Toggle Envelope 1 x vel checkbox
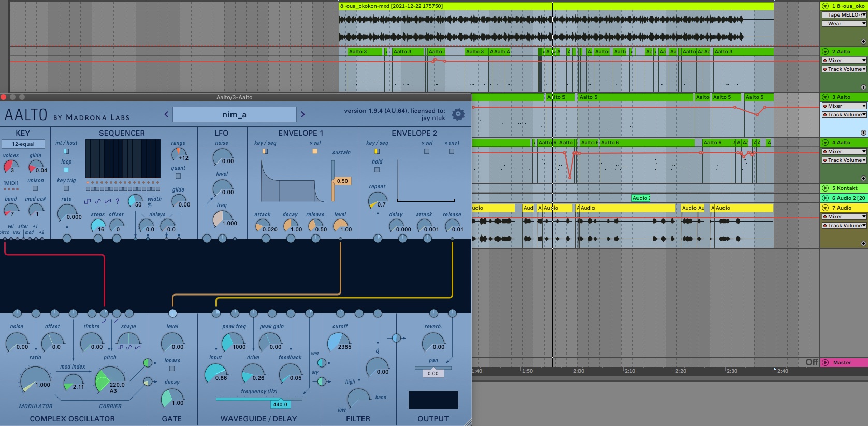The width and height of the screenshot is (868, 426). coord(314,151)
